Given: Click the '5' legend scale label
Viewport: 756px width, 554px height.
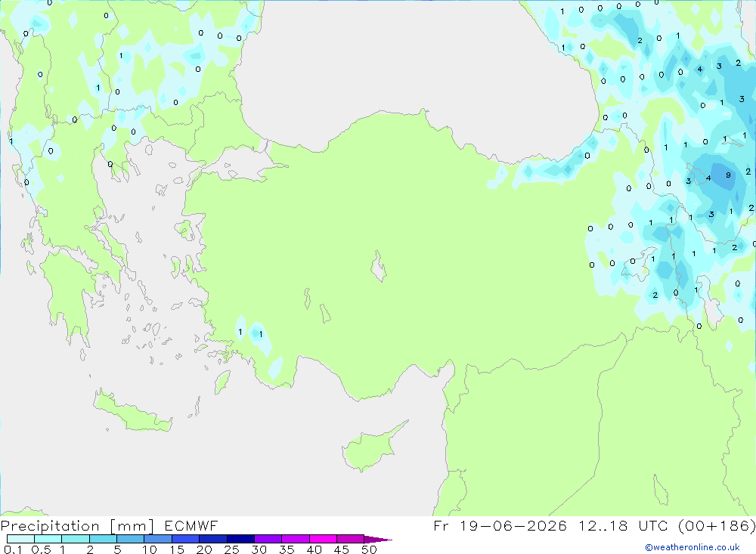Looking at the screenshot, I should point(117,549).
